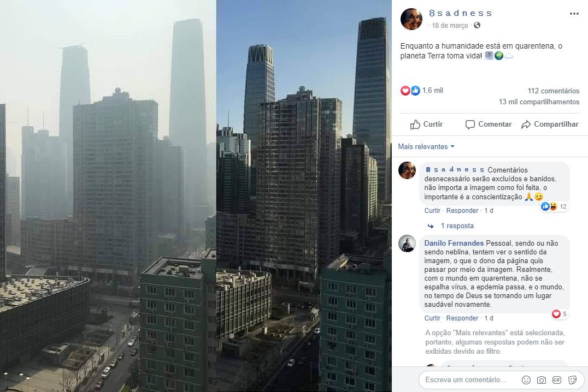Open the GIF picker in comment box

tap(557, 380)
